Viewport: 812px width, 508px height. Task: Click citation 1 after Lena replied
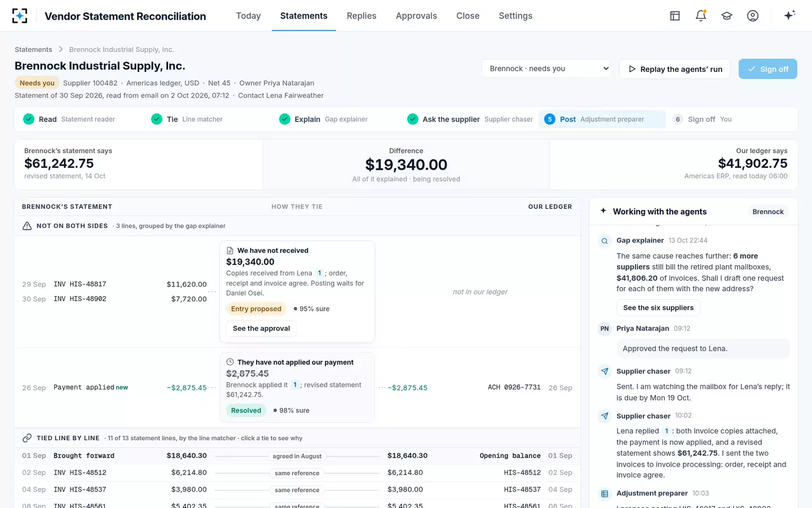[x=667, y=431]
